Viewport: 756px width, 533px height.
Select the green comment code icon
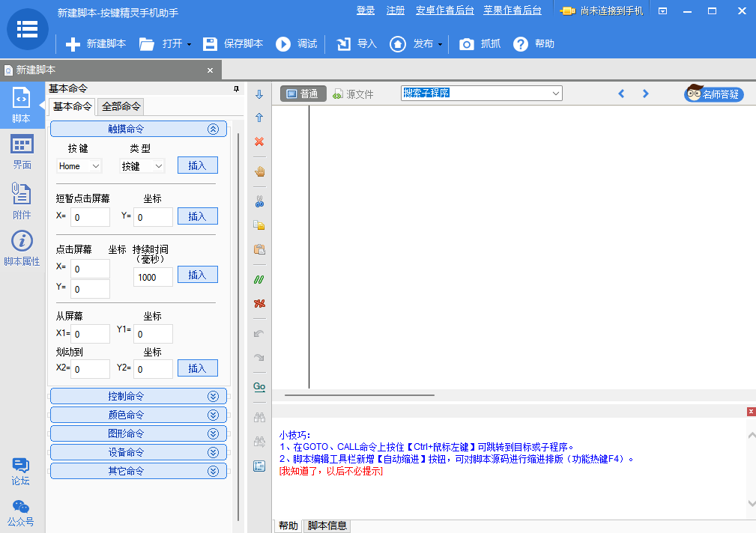tap(258, 278)
